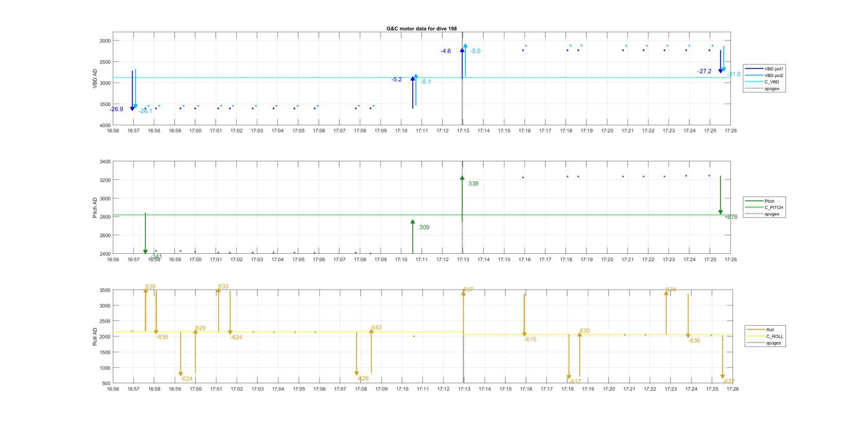Image resolution: width=868 pixels, height=430 pixels.
Task: Click the '-635' roll data label
Action: [x=162, y=337]
